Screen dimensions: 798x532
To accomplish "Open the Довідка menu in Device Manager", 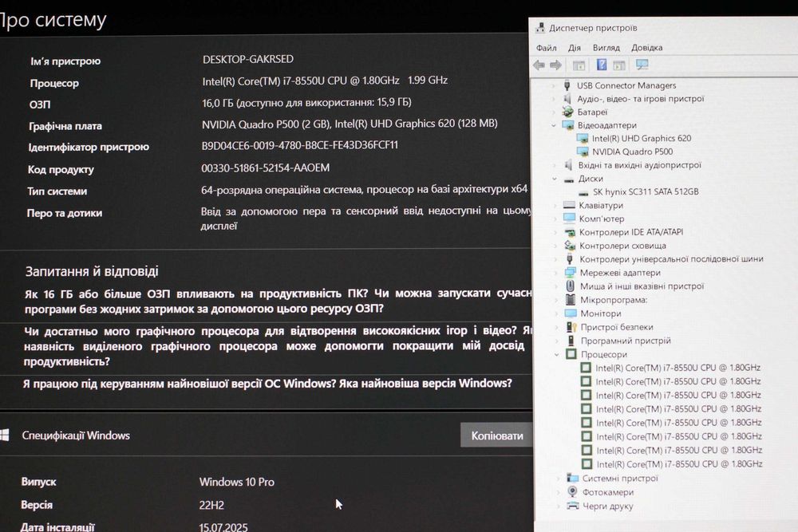I will click(647, 48).
